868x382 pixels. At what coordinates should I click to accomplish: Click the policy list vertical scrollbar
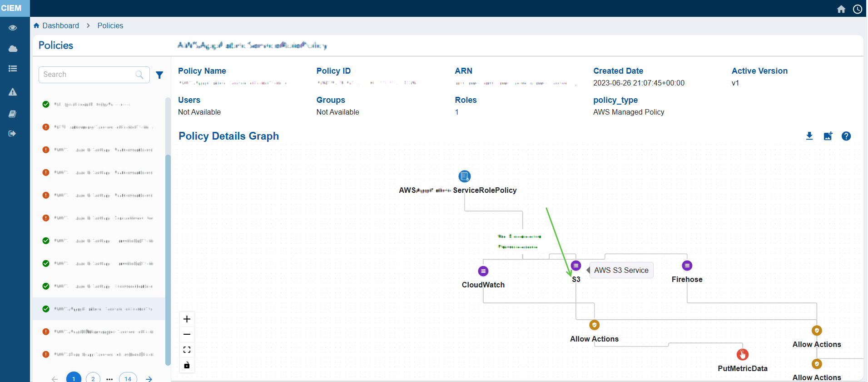(168, 259)
